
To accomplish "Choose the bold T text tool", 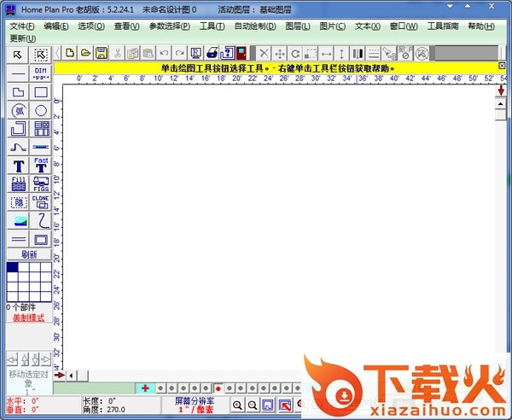I will [18, 166].
